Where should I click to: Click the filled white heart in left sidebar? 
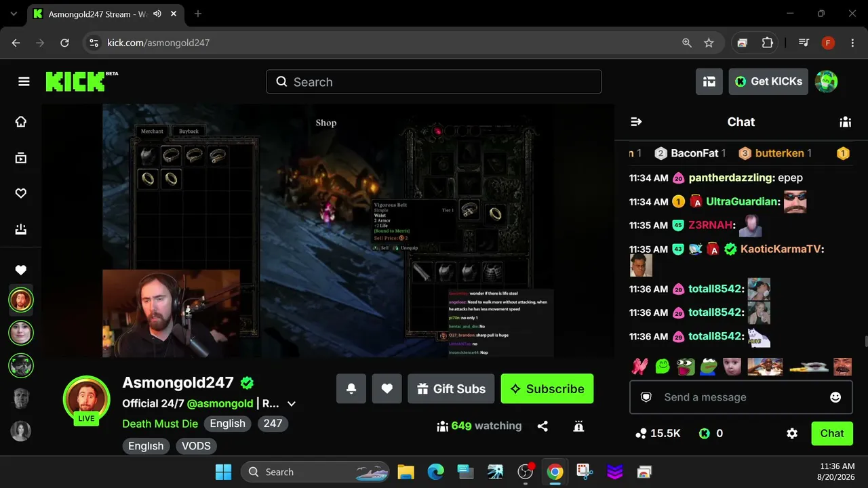[x=21, y=270]
